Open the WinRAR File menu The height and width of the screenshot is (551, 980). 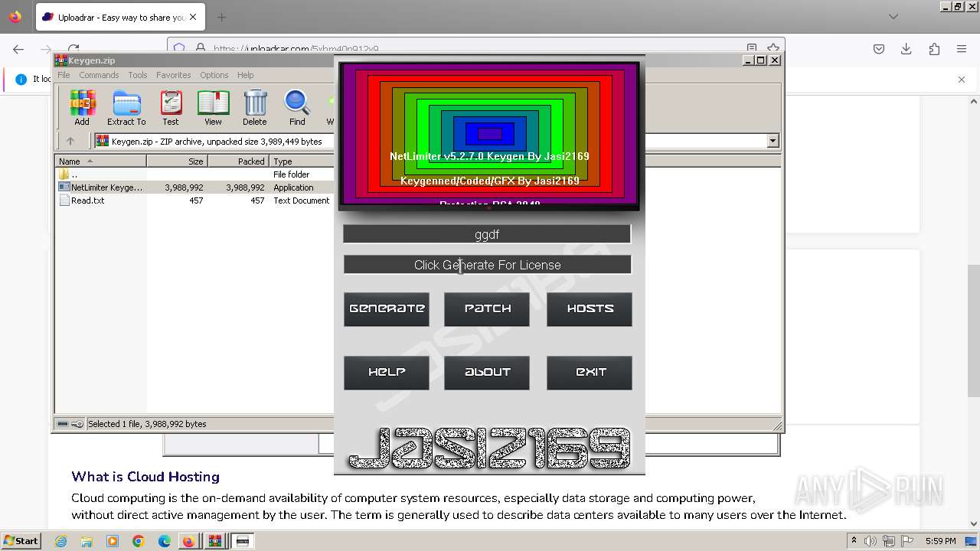click(64, 75)
